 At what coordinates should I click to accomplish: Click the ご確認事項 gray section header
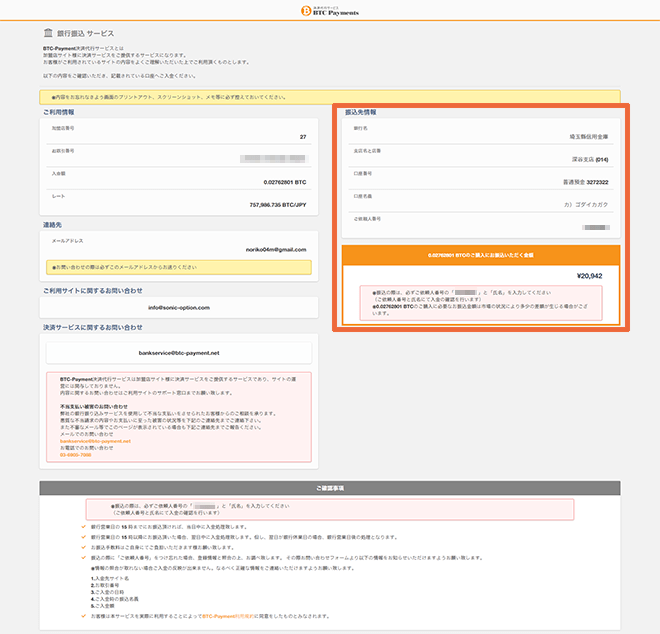click(x=330, y=488)
